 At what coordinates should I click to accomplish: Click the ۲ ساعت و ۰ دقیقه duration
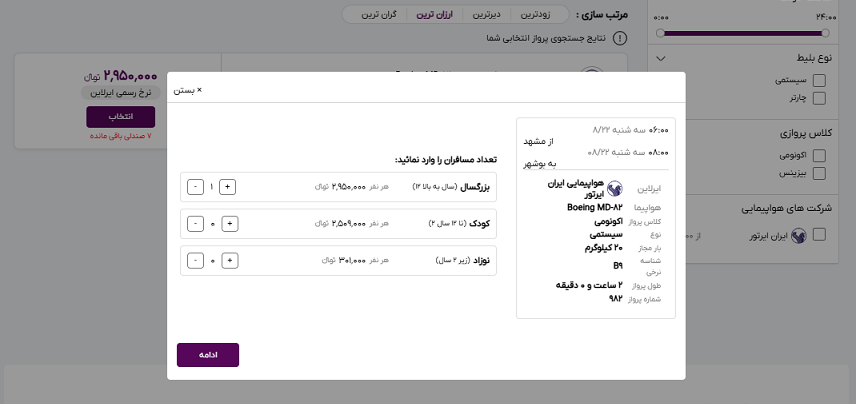[x=589, y=285]
